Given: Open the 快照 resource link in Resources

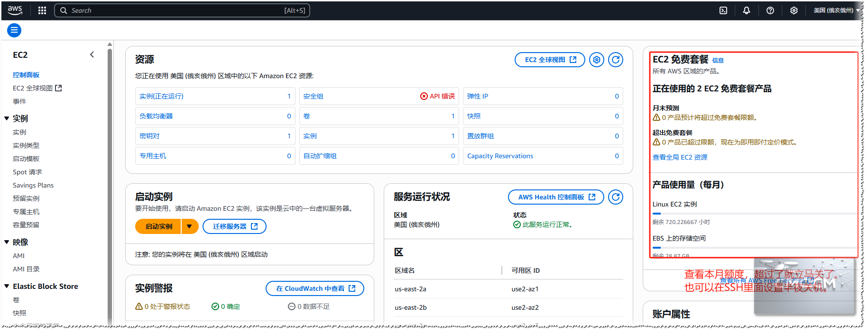Looking at the screenshot, I should point(474,116).
